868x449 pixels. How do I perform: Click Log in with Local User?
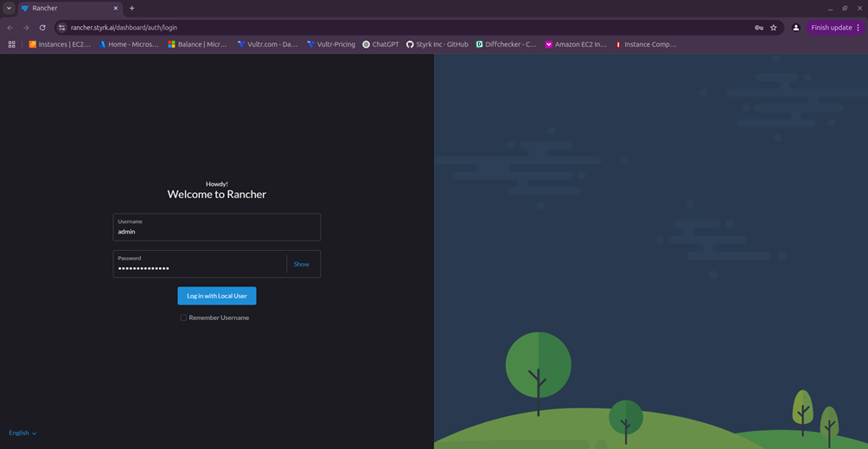(216, 296)
